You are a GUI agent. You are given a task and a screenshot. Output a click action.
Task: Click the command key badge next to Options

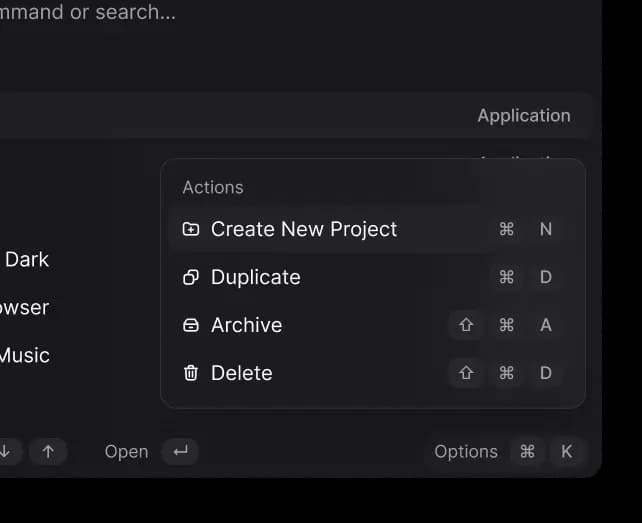527,452
